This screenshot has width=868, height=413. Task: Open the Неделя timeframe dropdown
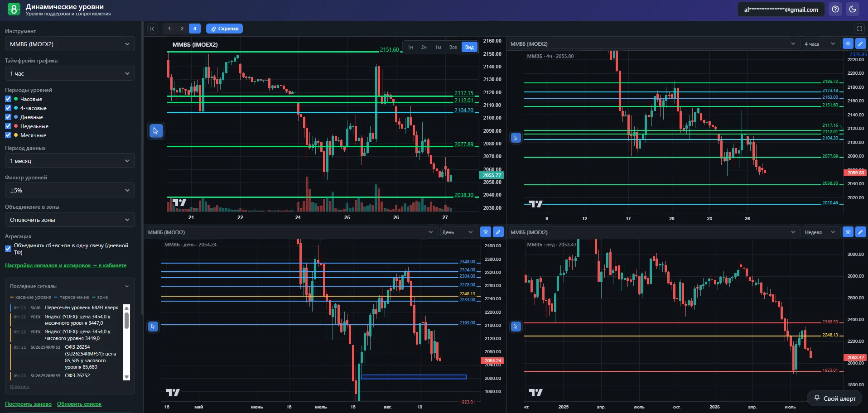[820, 232]
